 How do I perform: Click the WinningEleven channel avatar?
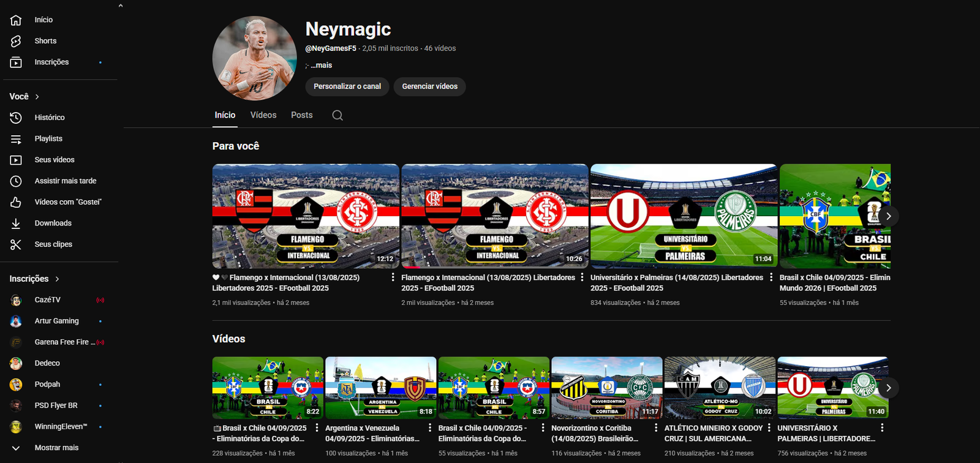coord(16,427)
